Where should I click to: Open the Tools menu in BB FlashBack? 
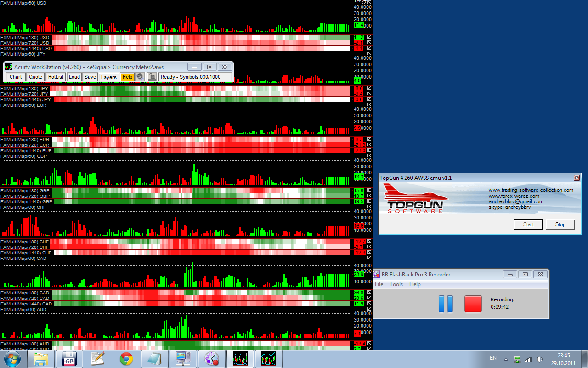(x=396, y=284)
